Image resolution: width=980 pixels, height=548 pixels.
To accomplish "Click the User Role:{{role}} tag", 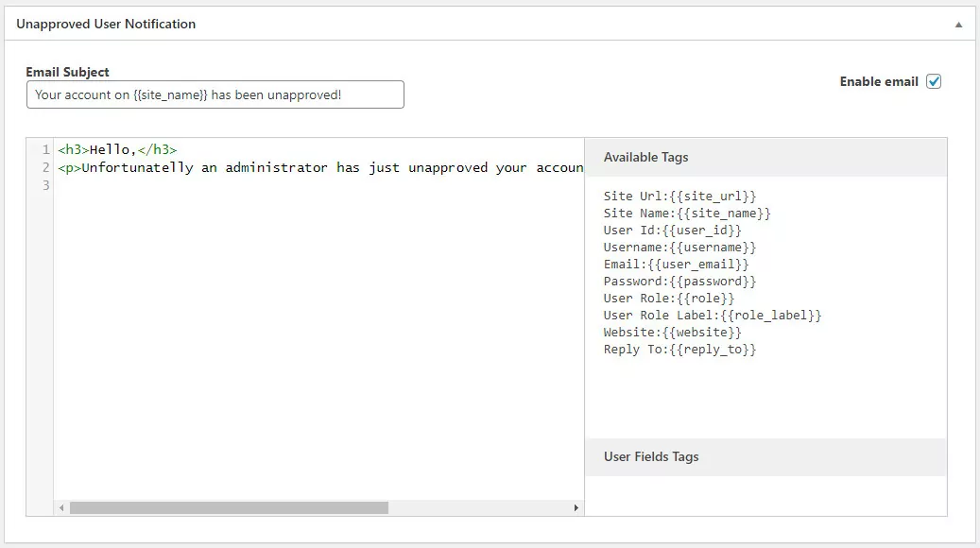I will tap(669, 298).
